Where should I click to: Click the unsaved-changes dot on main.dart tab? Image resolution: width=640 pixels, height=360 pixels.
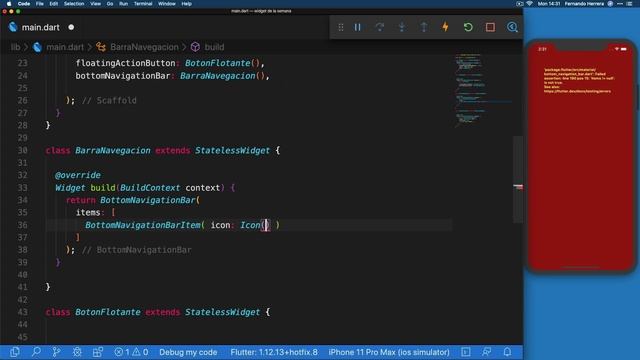(x=71, y=27)
